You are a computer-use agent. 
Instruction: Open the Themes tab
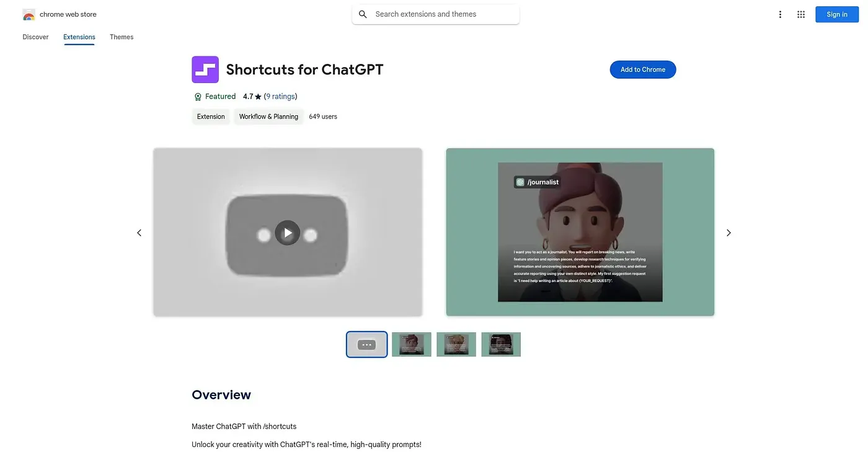[x=122, y=37]
